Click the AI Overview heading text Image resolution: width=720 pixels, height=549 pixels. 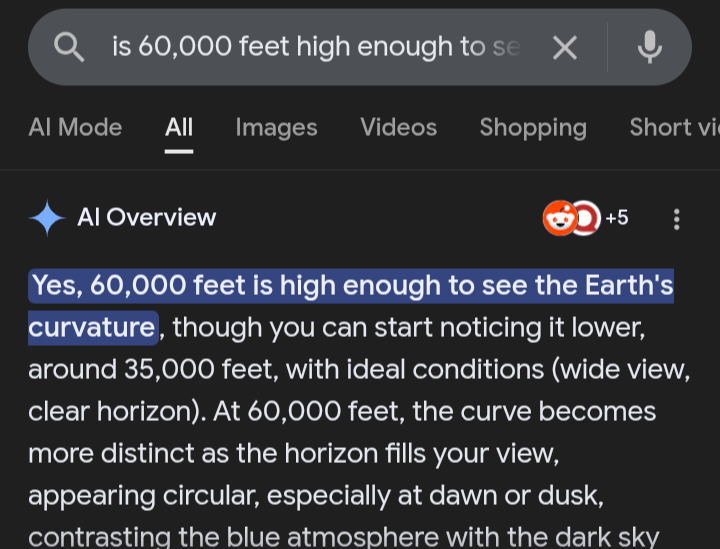pyautogui.click(x=146, y=217)
